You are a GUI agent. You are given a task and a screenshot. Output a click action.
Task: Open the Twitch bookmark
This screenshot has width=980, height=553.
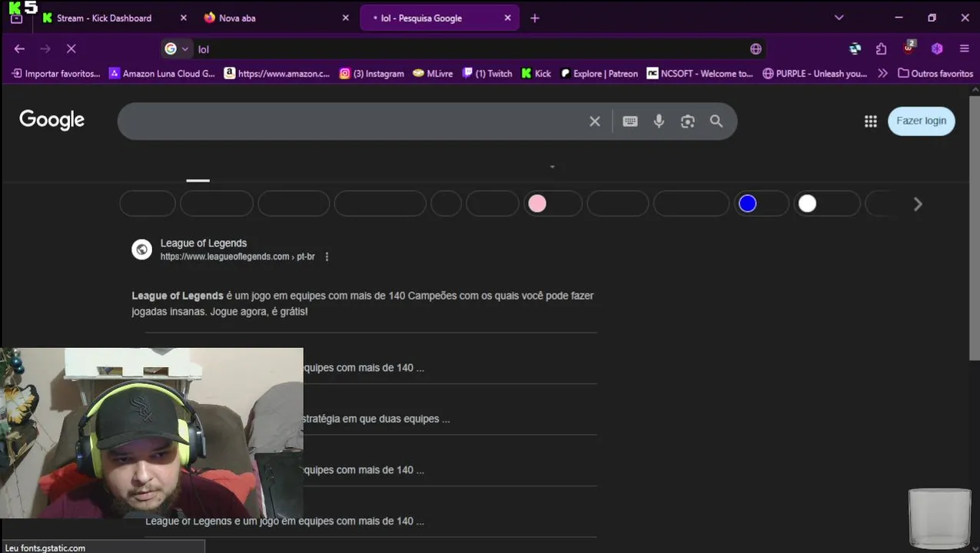click(487, 74)
